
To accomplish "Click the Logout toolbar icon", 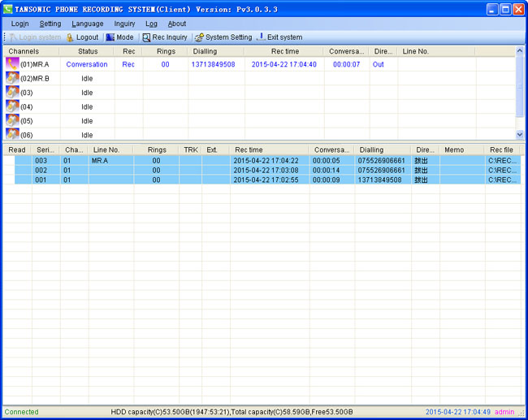I will pyautogui.click(x=71, y=37).
